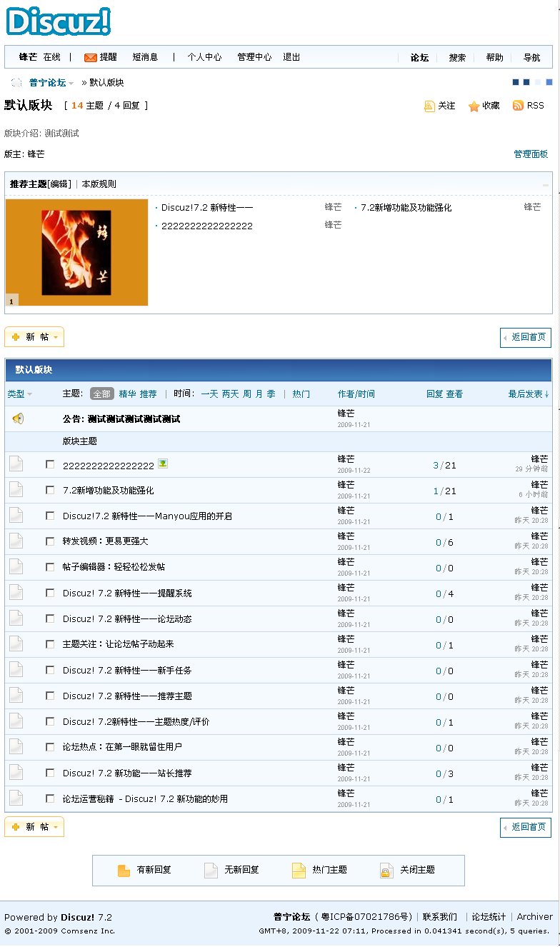Click the home icon before 普宁论坛 breadcrumb
This screenshot has height=947, width=560.
click(16, 83)
